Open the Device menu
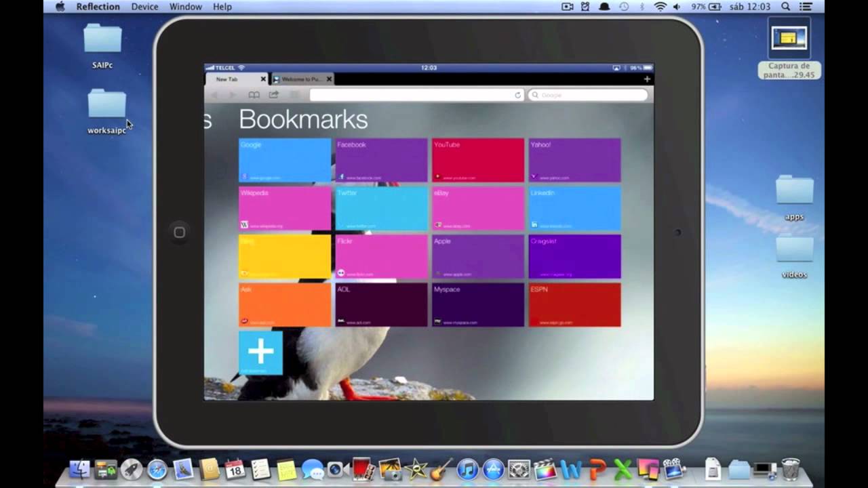This screenshot has height=488, width=868. pyautogui.click(x=144, y=7)
